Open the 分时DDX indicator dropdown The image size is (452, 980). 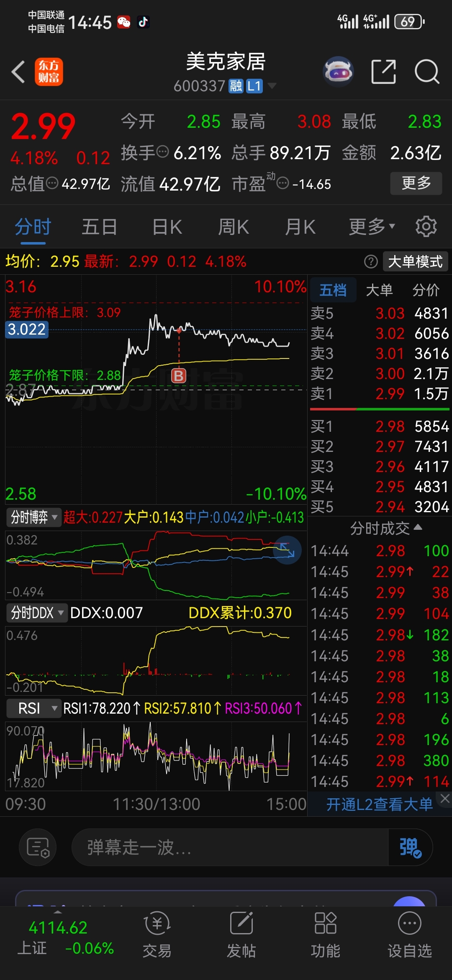coord(37,613)
